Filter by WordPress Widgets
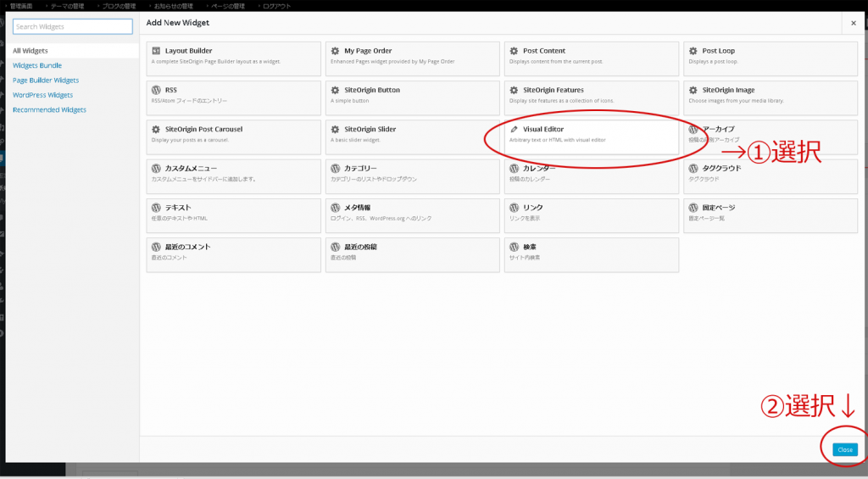Image resolution: width=868 pixels, height=479 pixels. pyautogui.click(x=42, y=95)
